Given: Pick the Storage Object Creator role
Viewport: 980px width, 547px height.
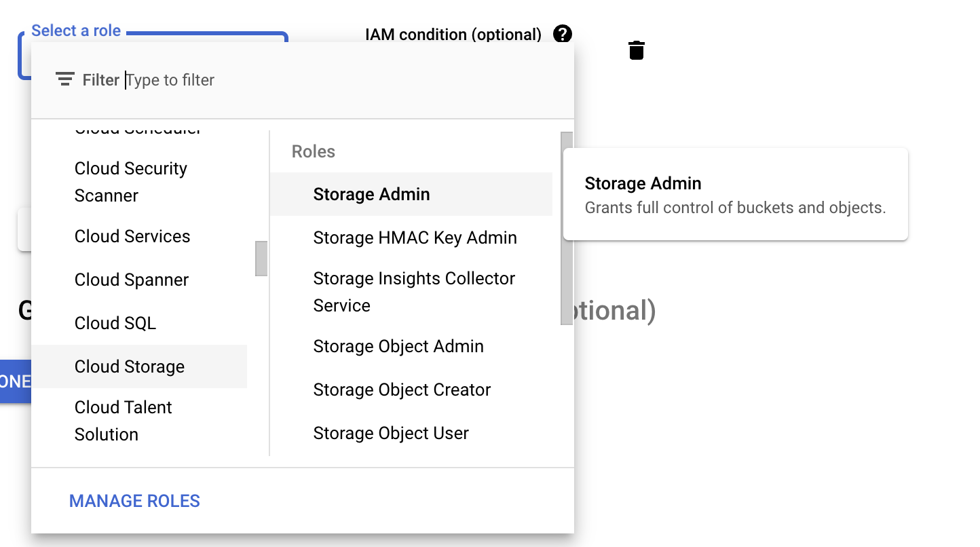Looking at the screenshot, I should point(402,390).
